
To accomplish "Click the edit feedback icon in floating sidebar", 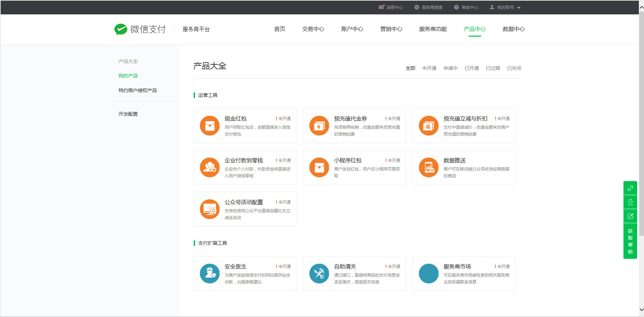I will coord(630,216).
